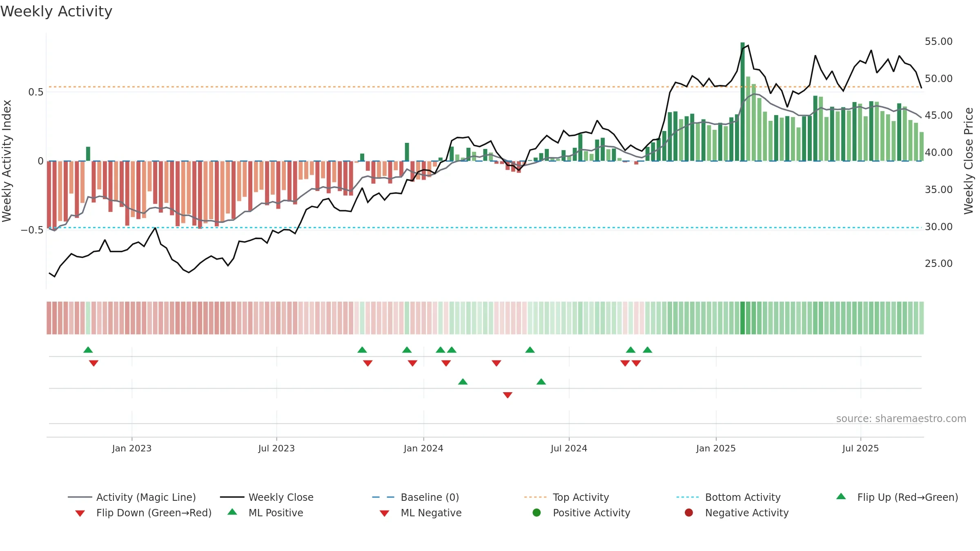Toggle the ML Positive legend entry
This screenshot has height=551, width=980.
point(265,513)
